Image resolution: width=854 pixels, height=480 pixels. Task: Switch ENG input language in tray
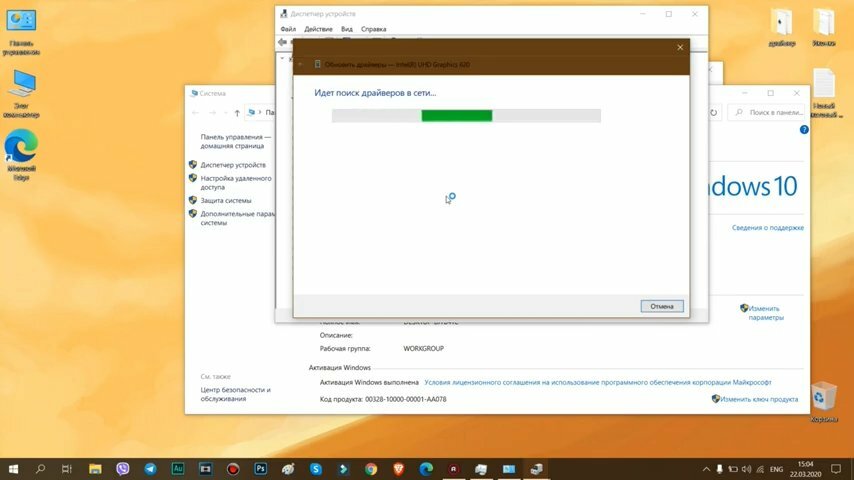777,469
